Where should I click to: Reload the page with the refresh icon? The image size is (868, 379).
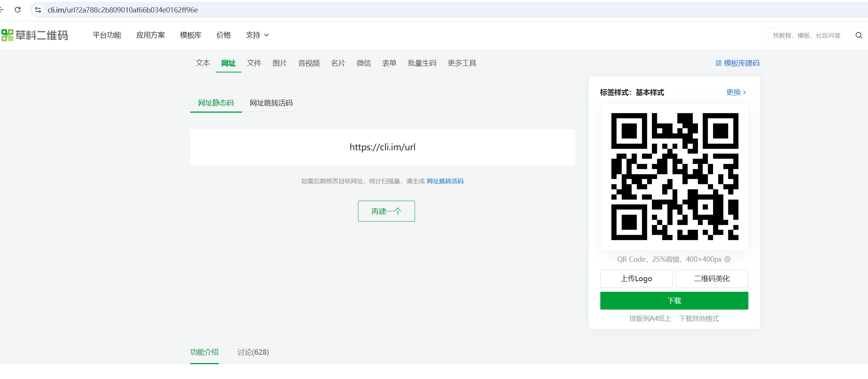click(17, 10)
